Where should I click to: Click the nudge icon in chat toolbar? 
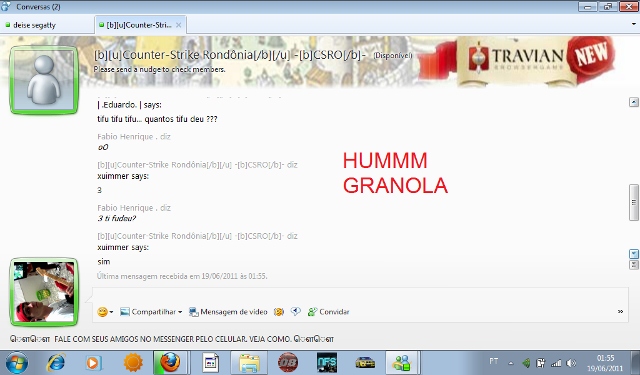279,312
